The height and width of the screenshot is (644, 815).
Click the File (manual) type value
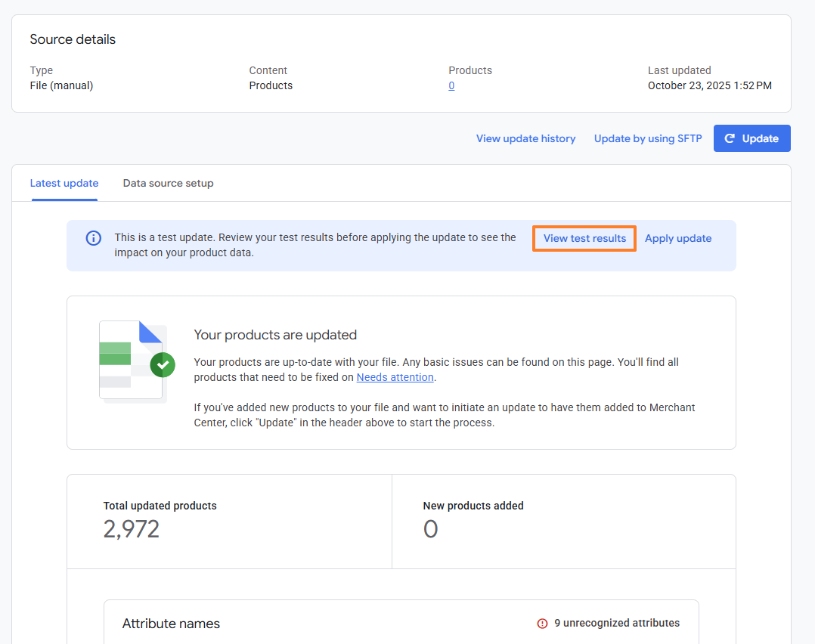pyautogui.click(x=61, y=85)
